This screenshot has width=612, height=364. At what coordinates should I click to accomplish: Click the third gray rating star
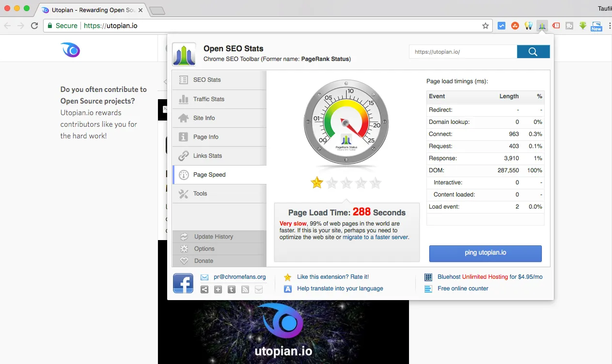point(346,182)
